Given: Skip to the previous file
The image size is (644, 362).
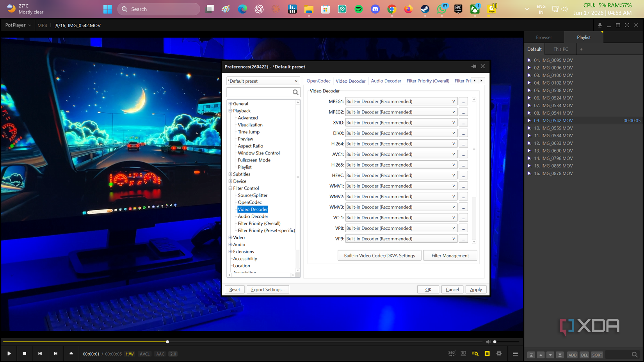Looking at the screenshot, I should click(x=40, y=353).
